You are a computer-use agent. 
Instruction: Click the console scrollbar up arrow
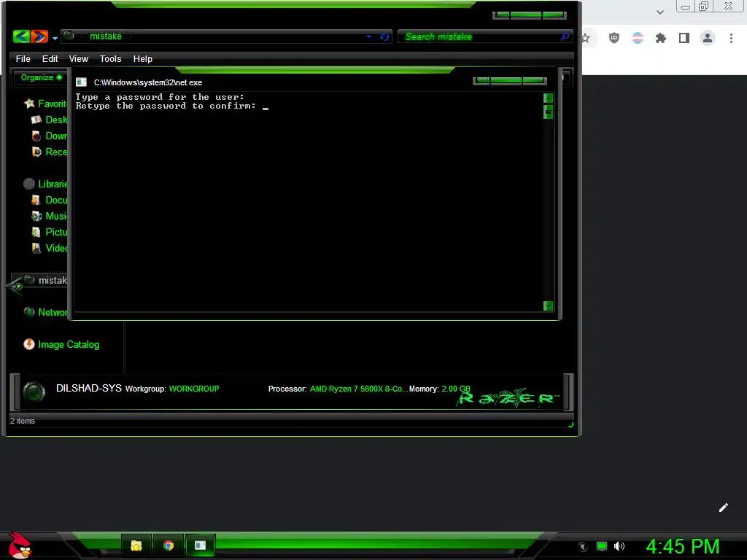click(549, 98)
